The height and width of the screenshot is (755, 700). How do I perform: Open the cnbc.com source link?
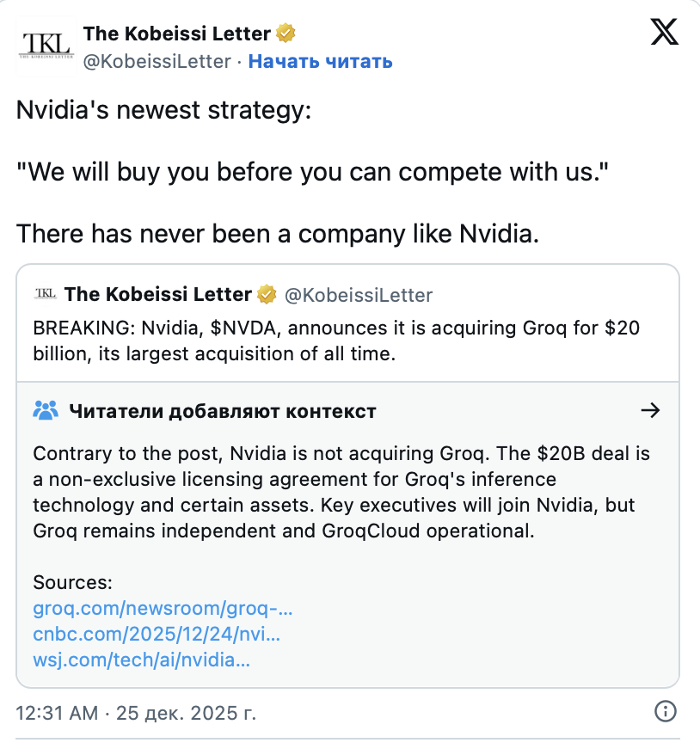[157, 635]
